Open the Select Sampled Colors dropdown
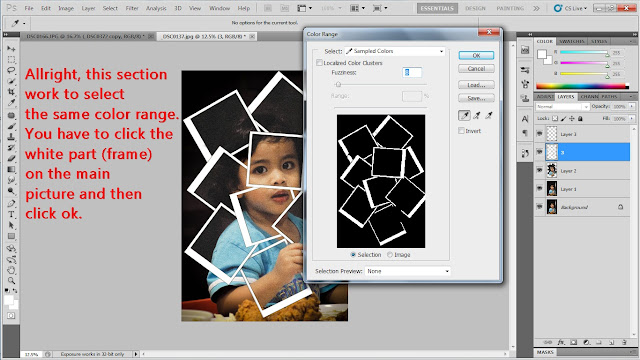 (x=395, y=51)
